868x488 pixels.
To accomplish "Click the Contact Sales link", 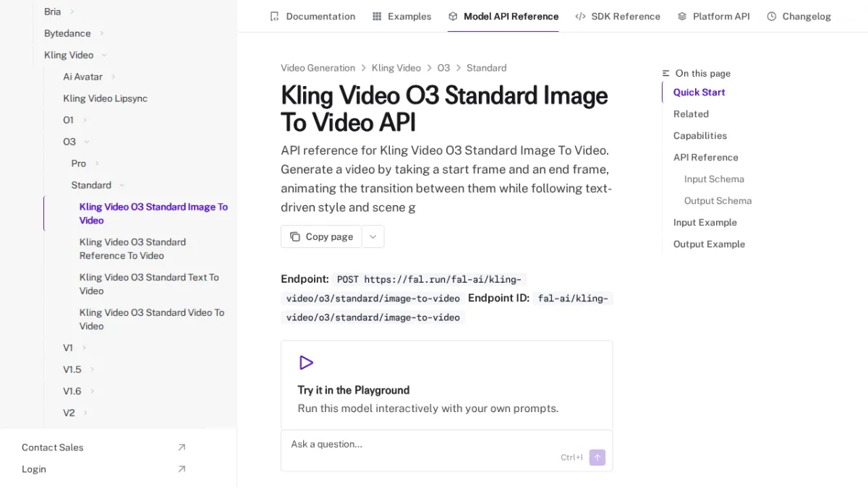I will [52, 448].
